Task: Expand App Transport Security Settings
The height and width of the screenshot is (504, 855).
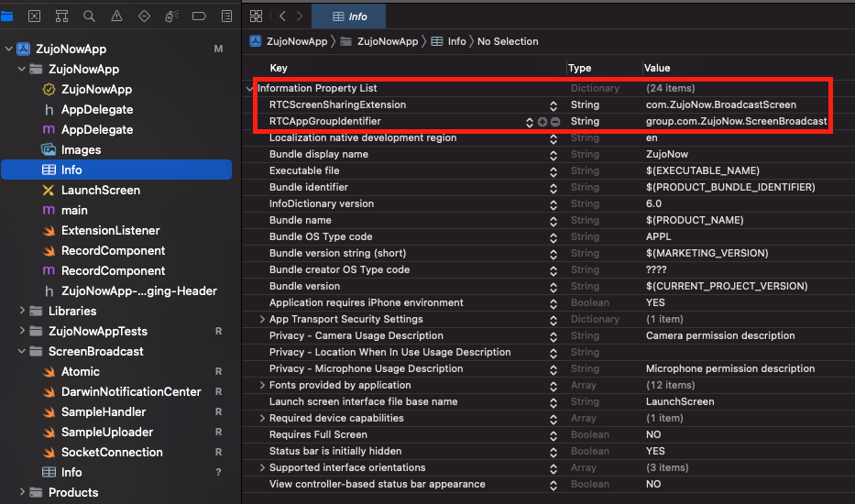Action: click(263, 320)
